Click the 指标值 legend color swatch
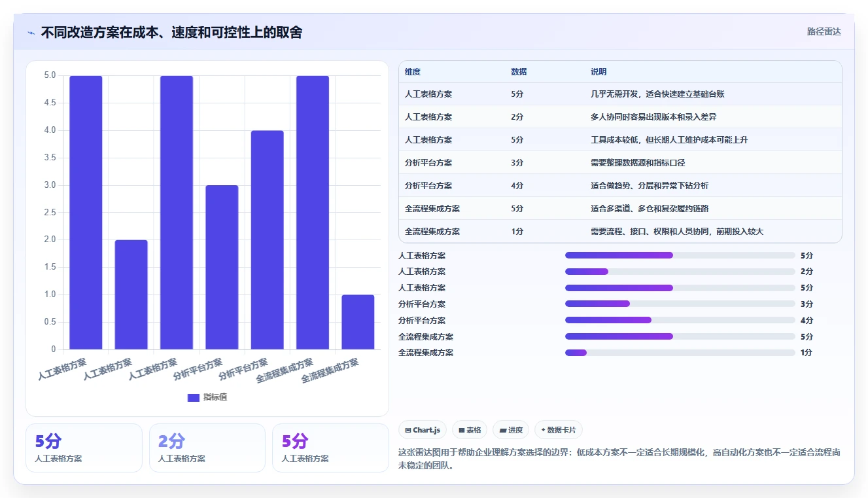 (x=193, y=398)
